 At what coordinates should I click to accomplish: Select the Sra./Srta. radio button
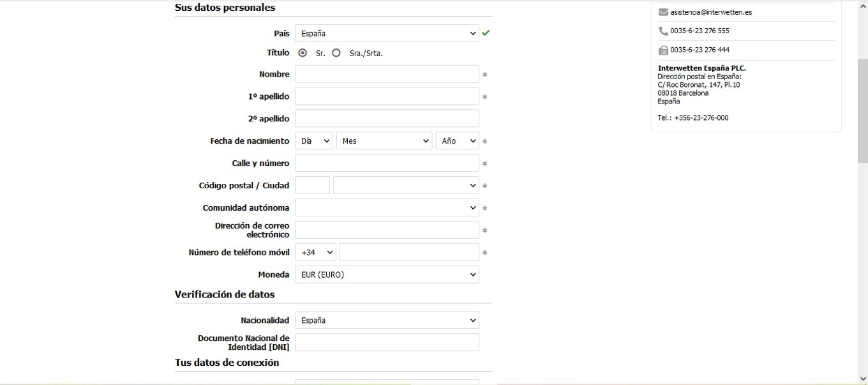(336, 53)
